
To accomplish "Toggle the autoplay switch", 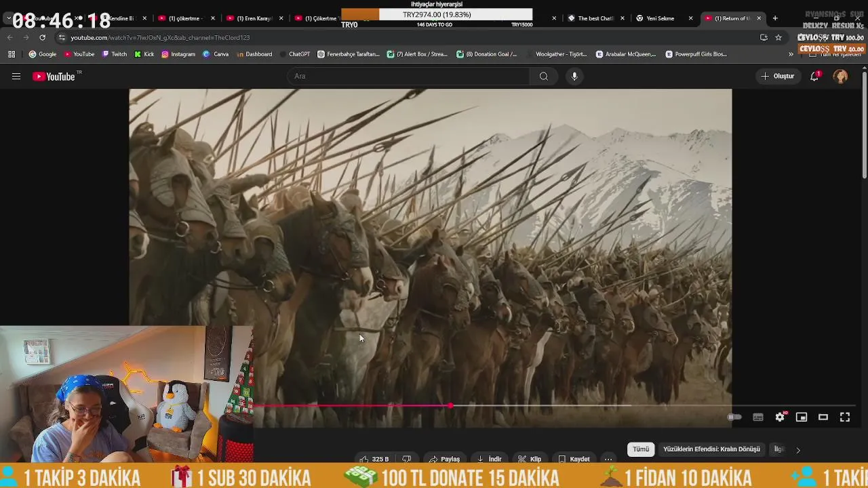I will pyautogui.click(x=734, y=418).
